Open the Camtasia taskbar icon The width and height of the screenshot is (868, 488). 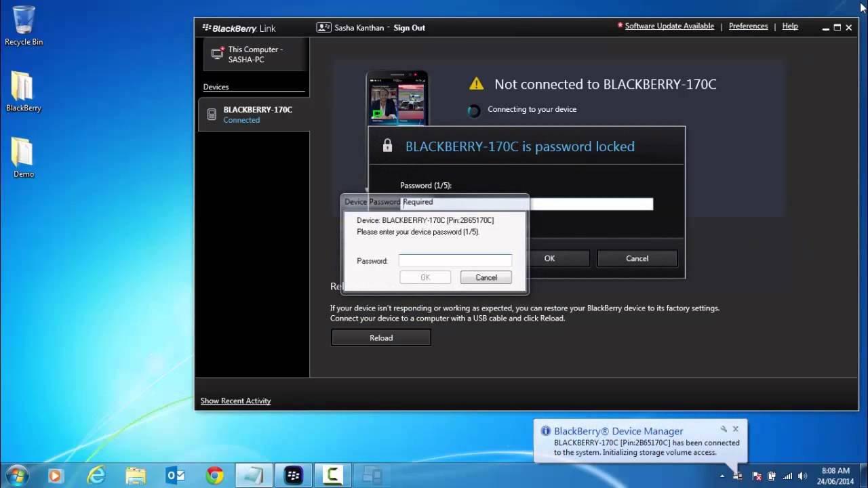[x=333, y=475]
